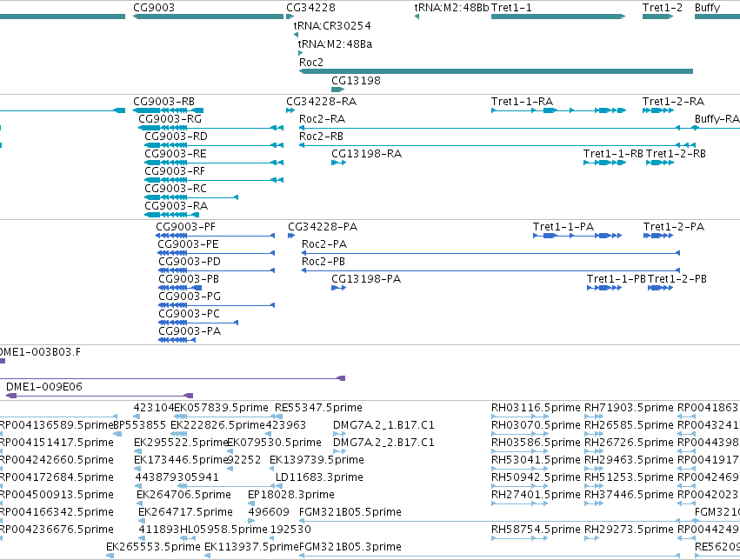Screen dimensions: 740x560
Task: Click EST label EP18028.3prime
Action: point(291,495)
